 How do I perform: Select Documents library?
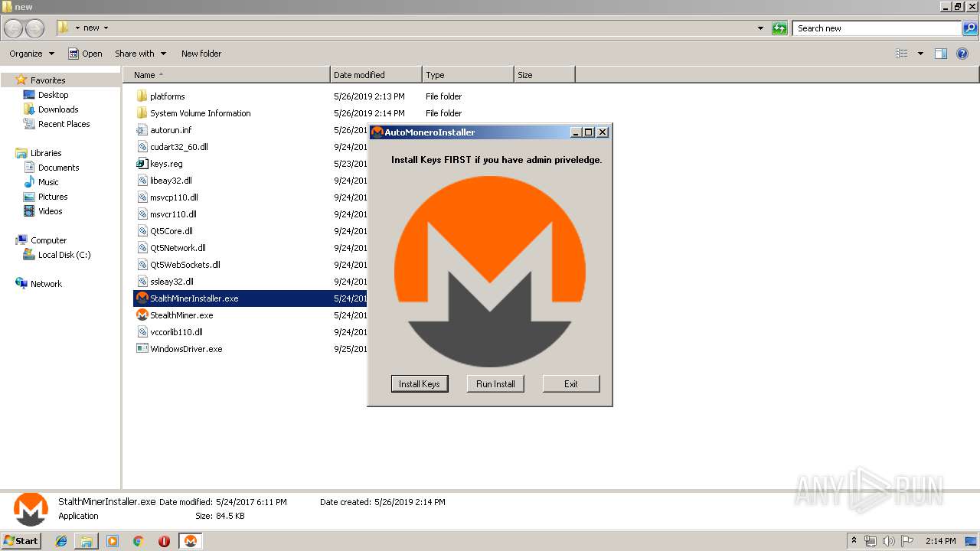point(58,168)
